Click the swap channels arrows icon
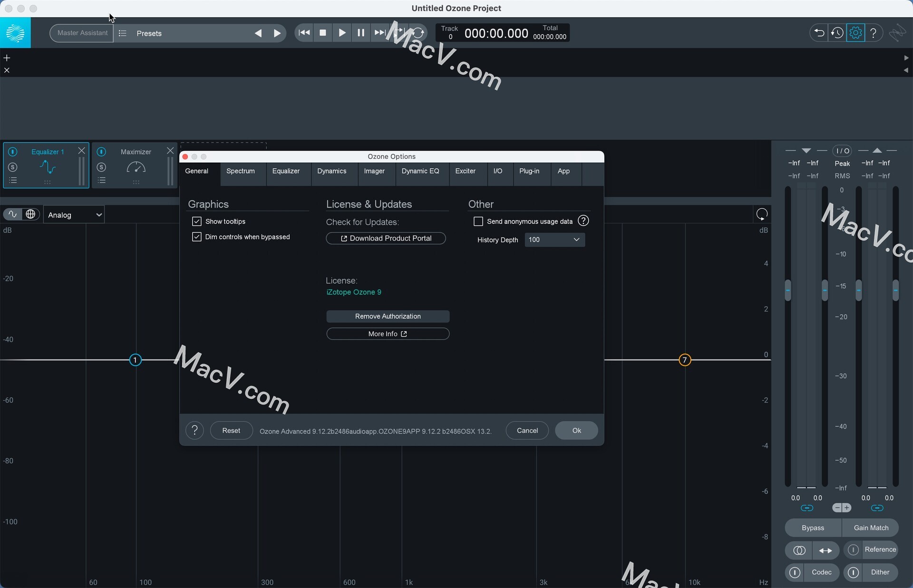Image resolution: width=913 pixels, height=588 pixels. coord(826,550)
